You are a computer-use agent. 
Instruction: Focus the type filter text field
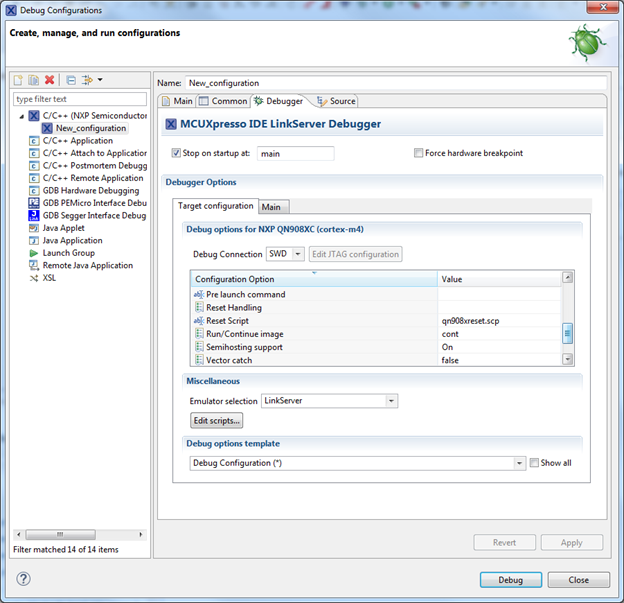coord(80,99)
